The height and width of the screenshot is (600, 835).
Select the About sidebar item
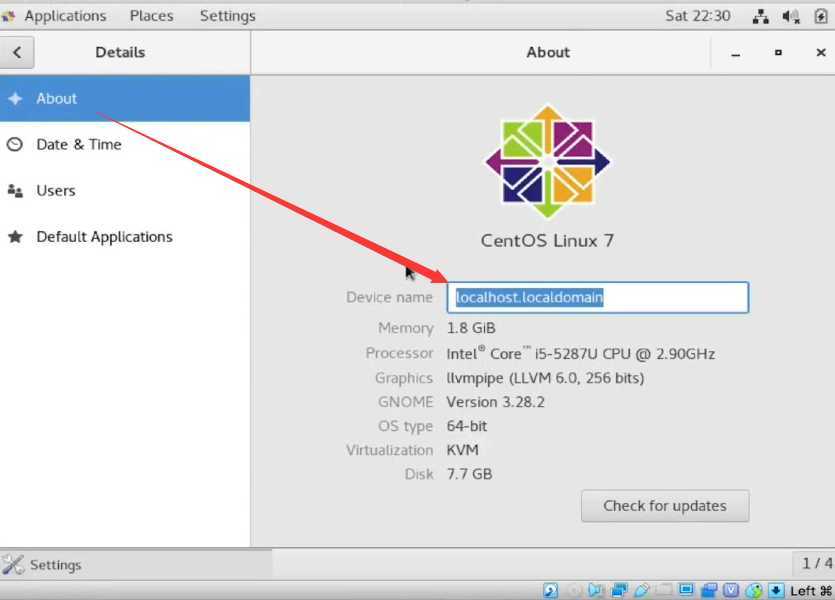pyautogui.click(x=125, y=98)
